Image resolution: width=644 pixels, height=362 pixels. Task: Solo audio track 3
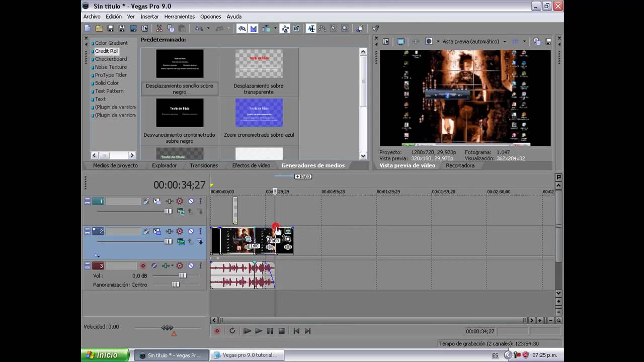point(200,266)
